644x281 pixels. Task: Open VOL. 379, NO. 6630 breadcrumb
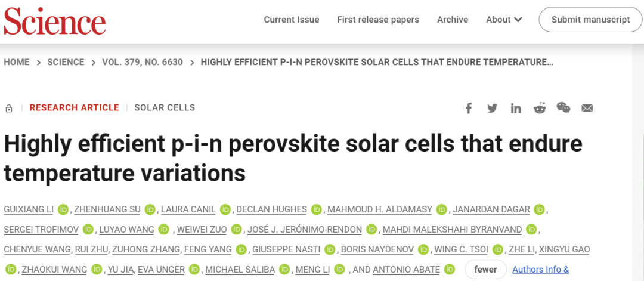(x=143, y=63)
